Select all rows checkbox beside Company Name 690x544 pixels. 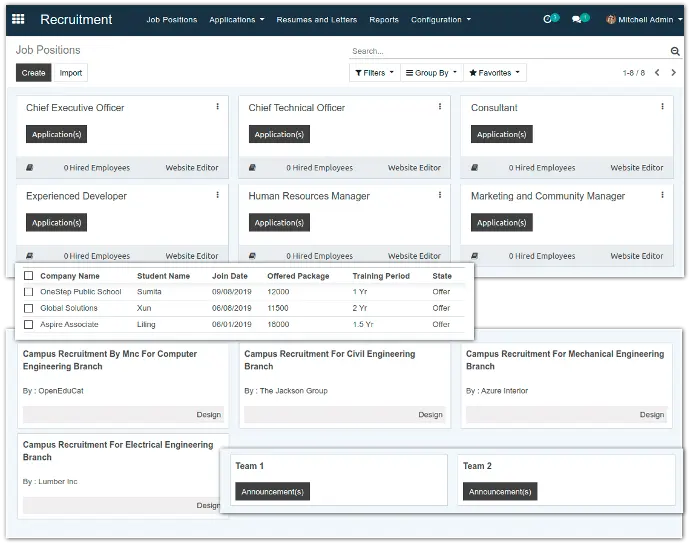[x=29, y=276]
